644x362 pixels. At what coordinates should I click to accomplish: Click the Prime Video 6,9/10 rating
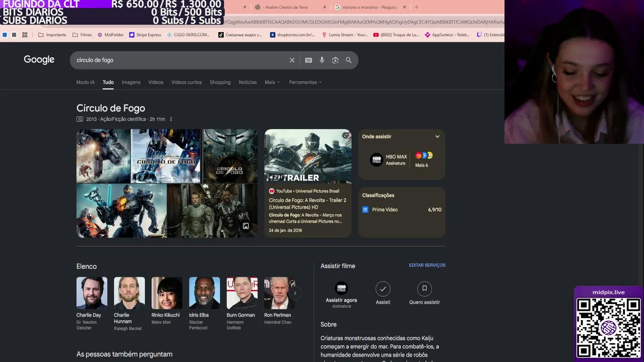coord(401,210)
